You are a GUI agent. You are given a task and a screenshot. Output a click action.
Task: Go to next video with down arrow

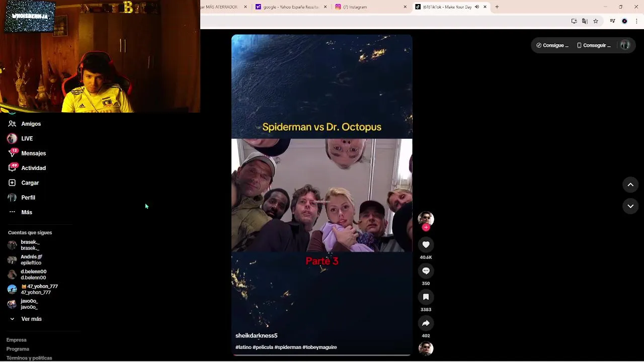tap(630, 206)
